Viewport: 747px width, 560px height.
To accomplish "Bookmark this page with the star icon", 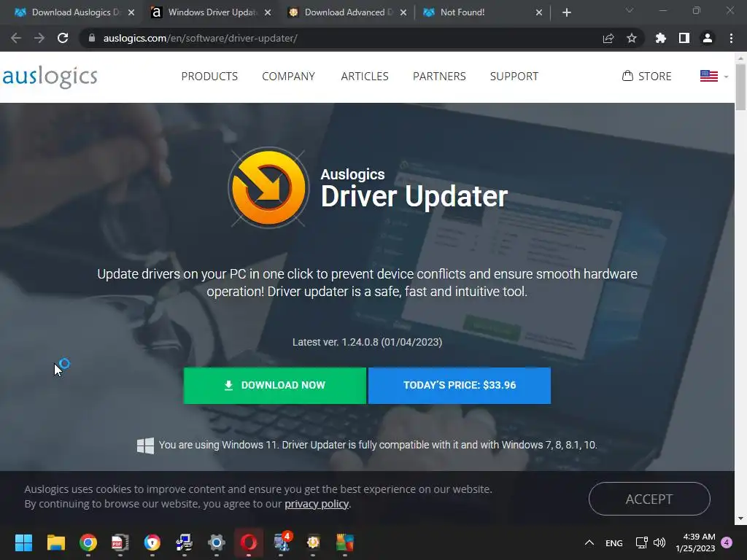I will click(632, 38).
